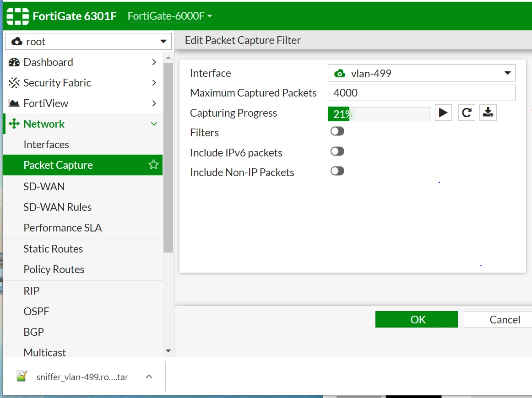Open the Interface vlan-499 dropdown

pos(421,73)
